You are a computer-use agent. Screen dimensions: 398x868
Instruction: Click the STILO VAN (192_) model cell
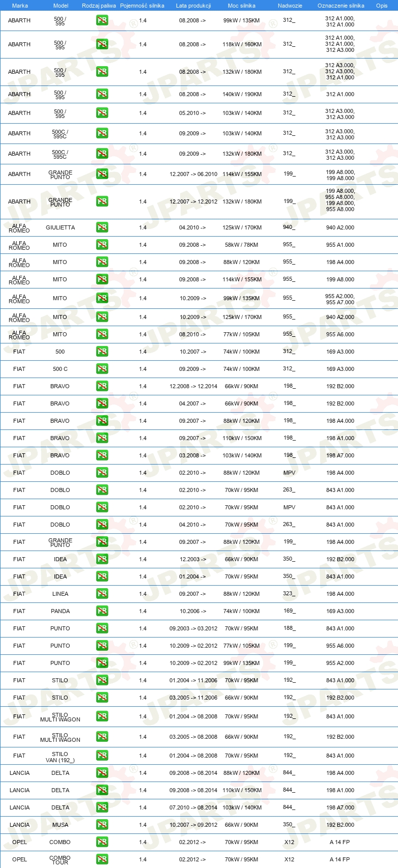coord(60,757)
